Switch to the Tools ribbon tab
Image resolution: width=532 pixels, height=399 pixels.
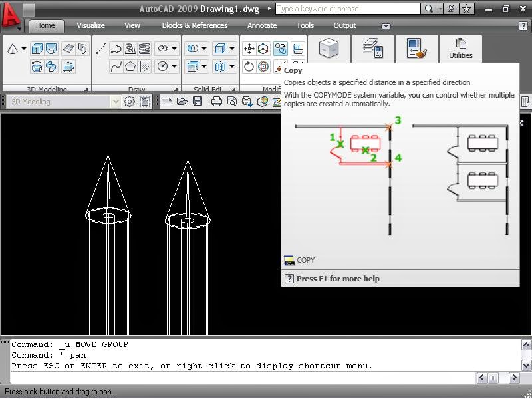[305, 25]
